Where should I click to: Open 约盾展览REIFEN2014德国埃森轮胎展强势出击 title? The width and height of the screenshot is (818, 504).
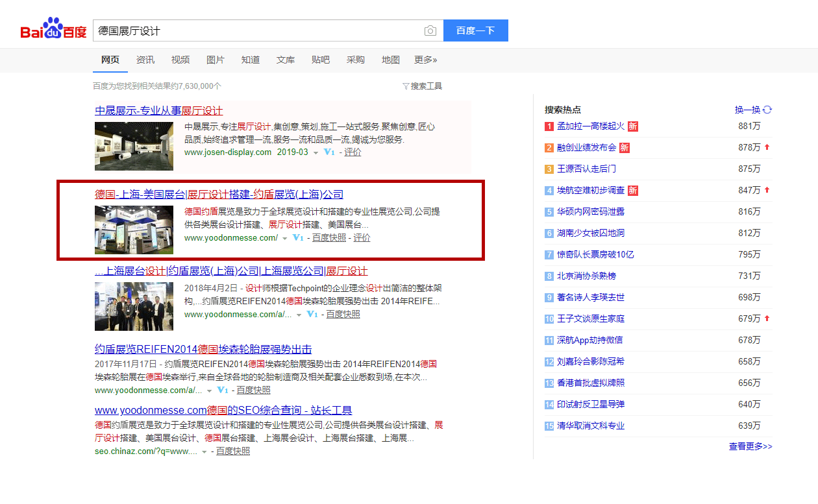pyautogui.click(x=203, y=348)
